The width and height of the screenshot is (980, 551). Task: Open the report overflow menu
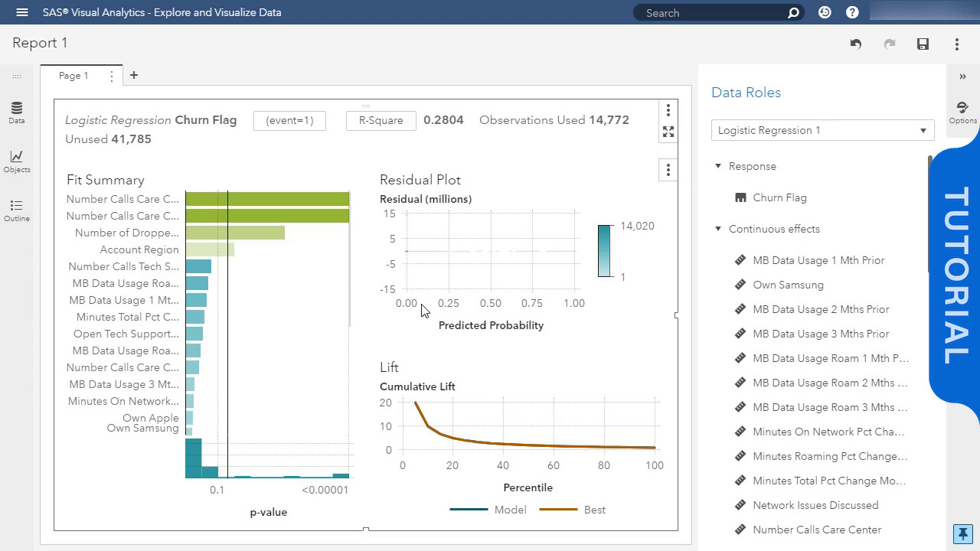click(956, 44)
